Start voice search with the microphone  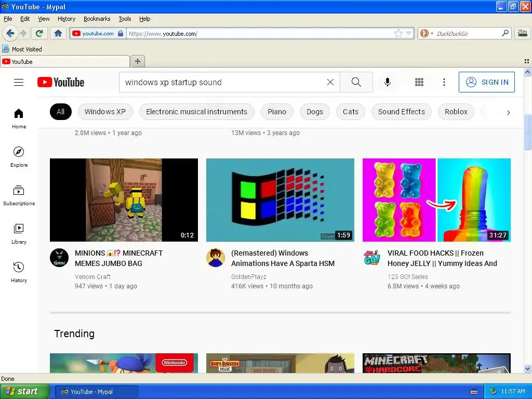(x=388, y=82)
